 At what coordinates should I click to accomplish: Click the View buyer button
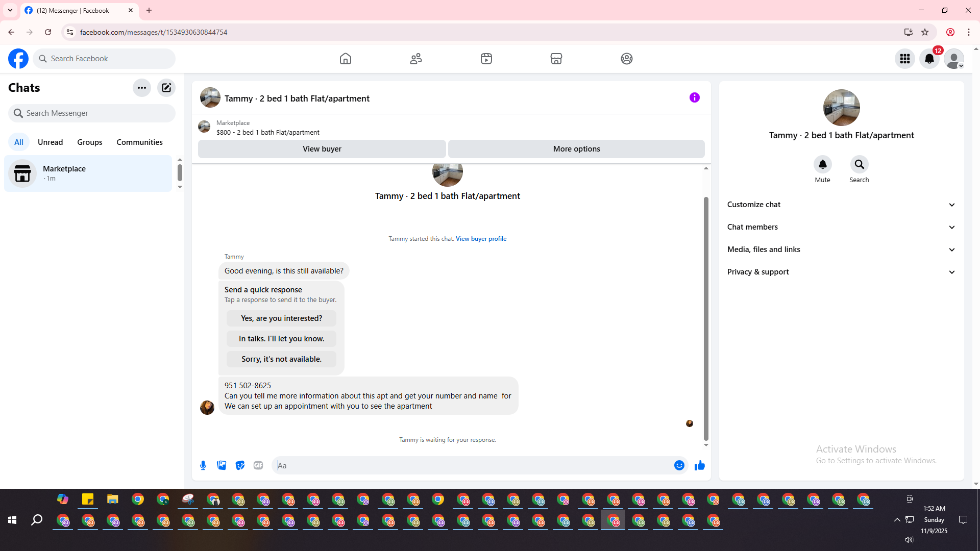(x=322, y=149)
